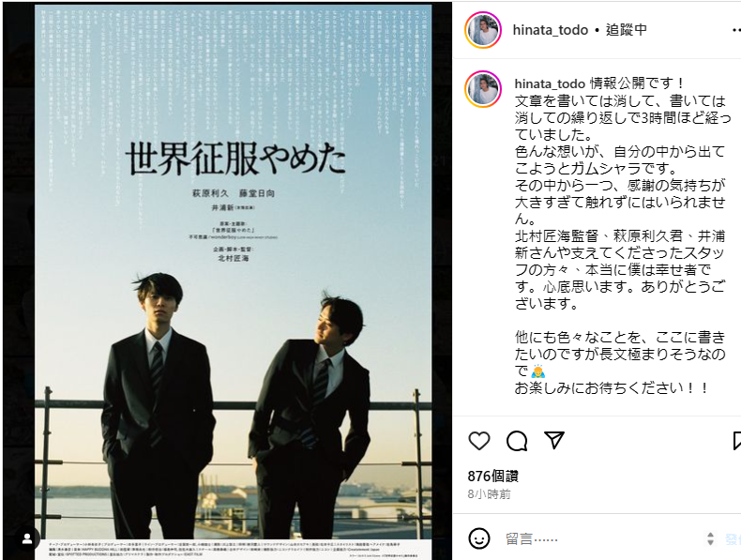Open the avatar beside the caption
741x560 pixels.
pyautogui.click(x=483, y=89)
